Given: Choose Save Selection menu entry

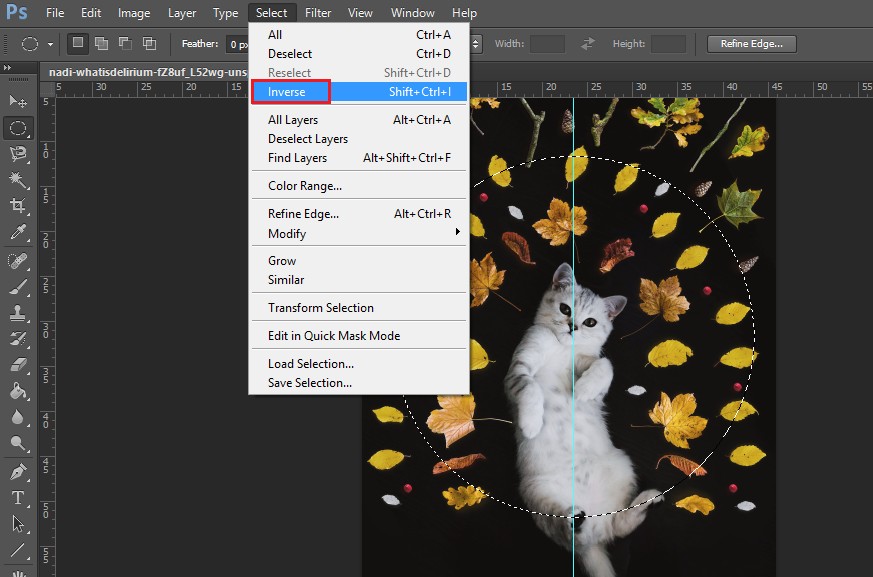Looking at the screenshot, I should [359, 383].
